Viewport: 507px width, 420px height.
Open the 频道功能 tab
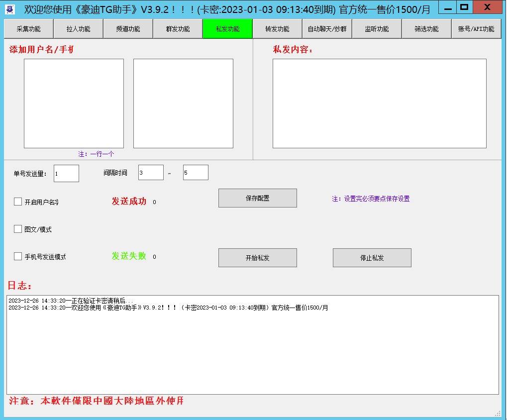tap(128, 29)
